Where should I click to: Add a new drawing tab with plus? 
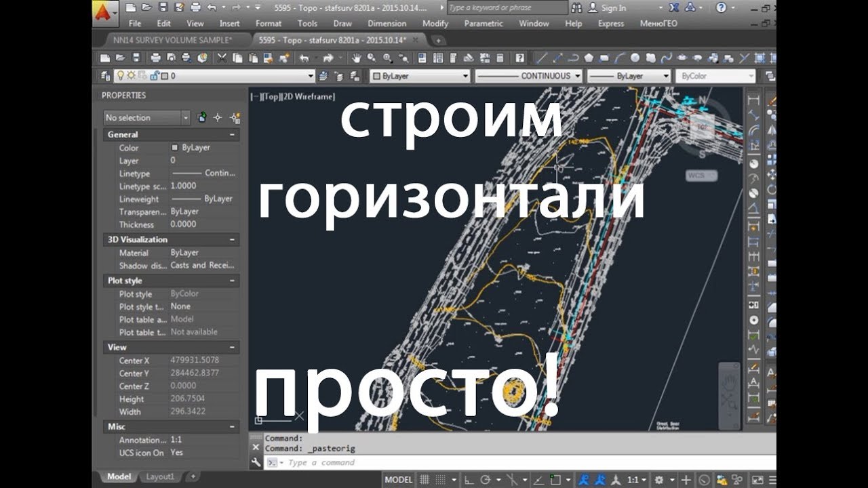[x=439, y=41]
